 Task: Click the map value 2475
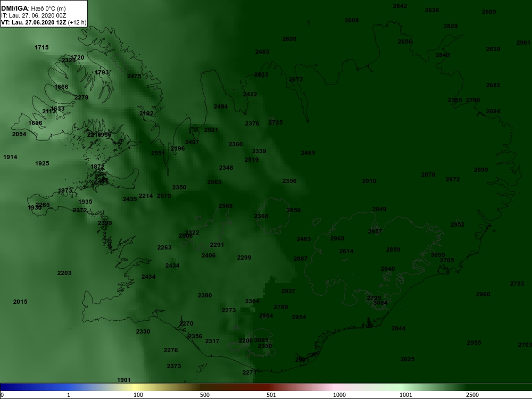134,76
